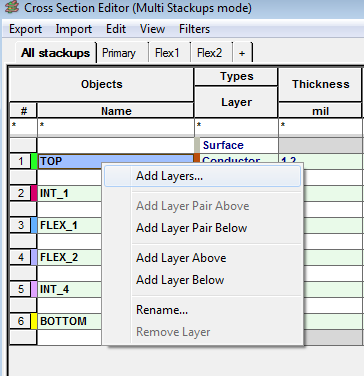Open the View menu

152,29
